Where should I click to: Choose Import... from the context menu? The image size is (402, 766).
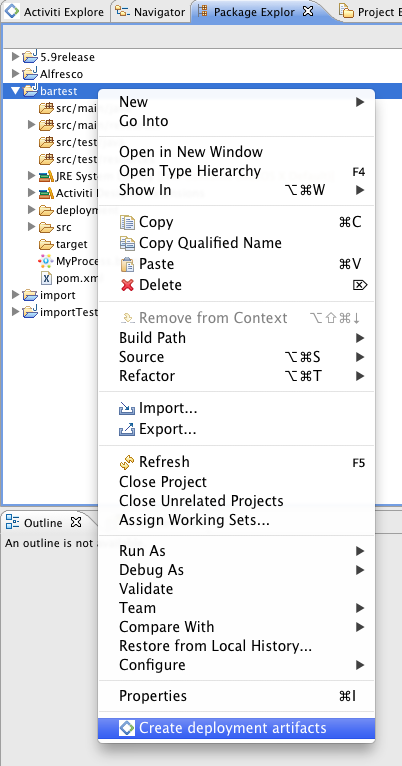[236, 408]
